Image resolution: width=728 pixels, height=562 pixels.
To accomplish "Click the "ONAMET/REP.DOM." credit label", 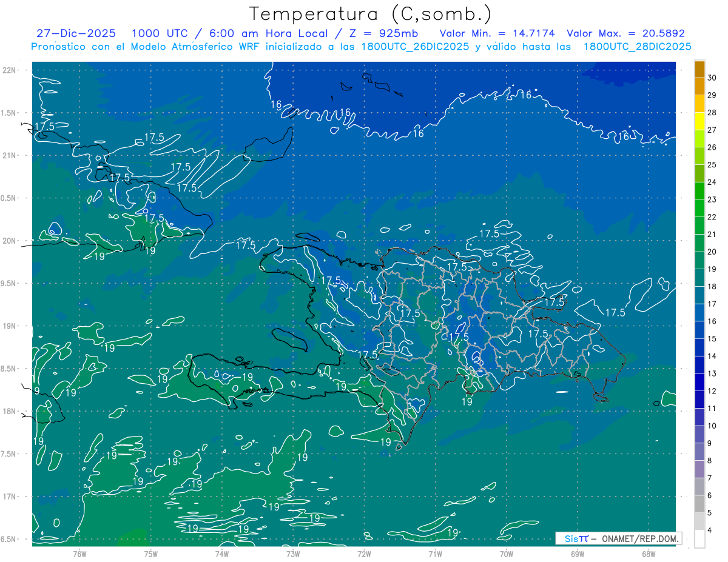I will [640, 538].
